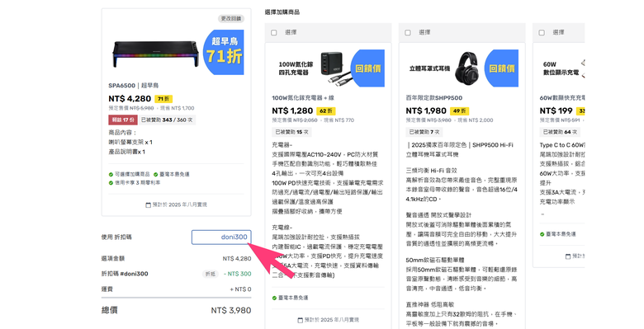This screenshot has height=329, width=644.
Task: Click the 已被贊助 343 / 360 次 label
Action: (x=167, y=120)
